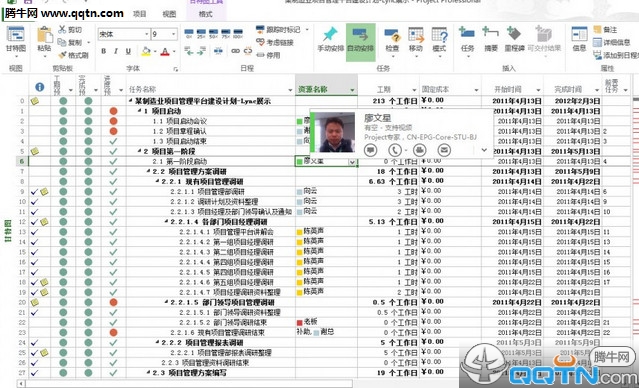The image size is (639, 388).
Task: Apply the red font color
Action: pyautogui.click(x=165, y=51)
